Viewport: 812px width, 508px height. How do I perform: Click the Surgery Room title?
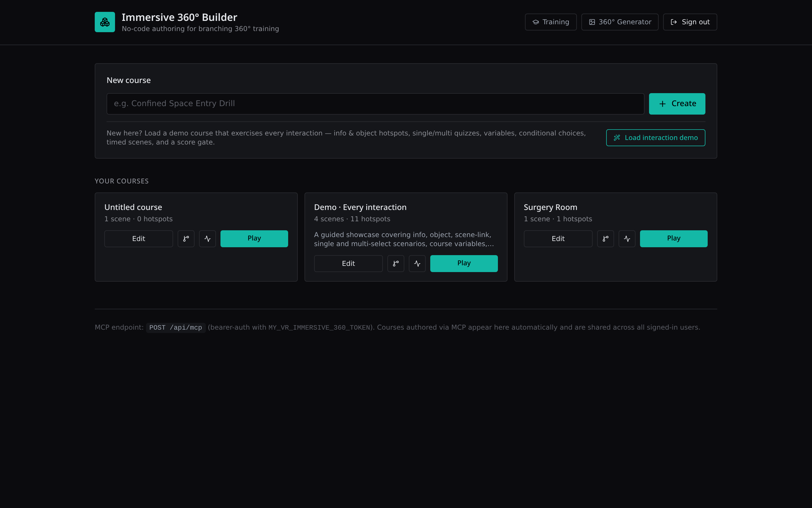pos(550,207)
